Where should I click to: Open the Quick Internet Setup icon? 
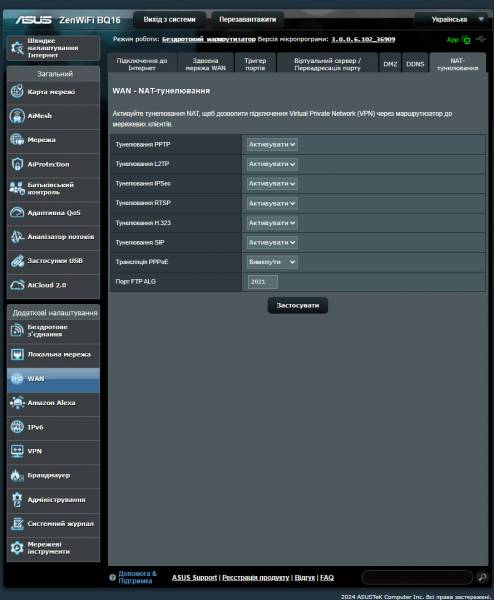pyautogui.click(x=17, y=48)
